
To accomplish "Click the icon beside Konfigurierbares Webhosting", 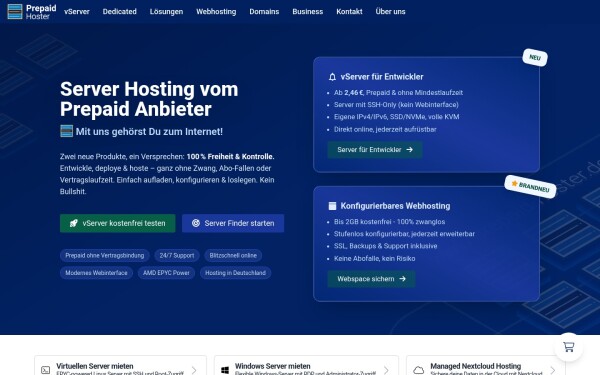I will pyautogui.click(x=332, y=206).
